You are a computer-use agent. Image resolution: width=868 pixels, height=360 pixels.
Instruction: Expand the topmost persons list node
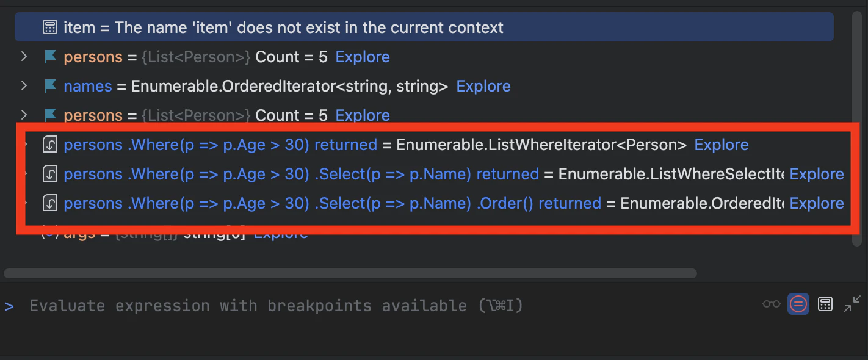click(x=24, y=57)
